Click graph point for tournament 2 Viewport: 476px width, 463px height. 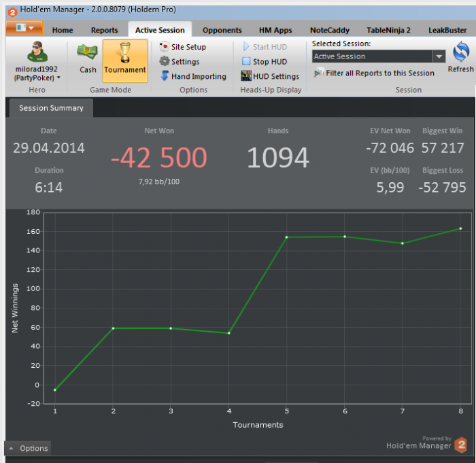point(113,328)
